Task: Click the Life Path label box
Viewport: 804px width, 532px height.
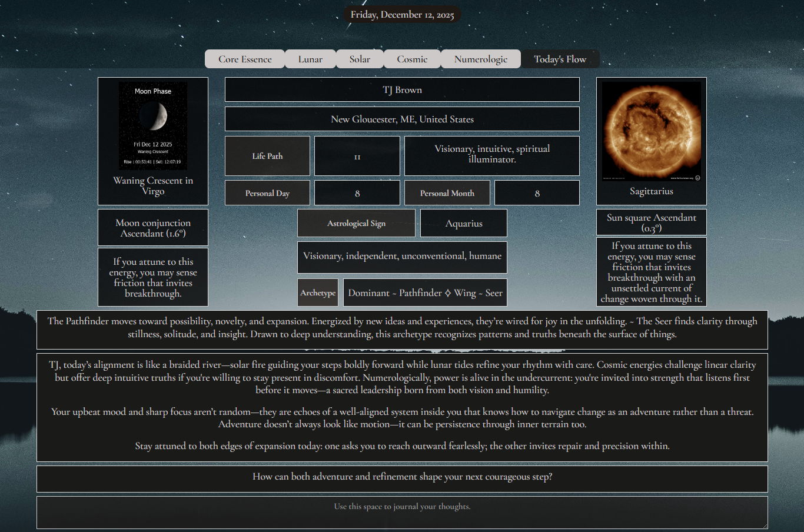Action: pos(267,156)
